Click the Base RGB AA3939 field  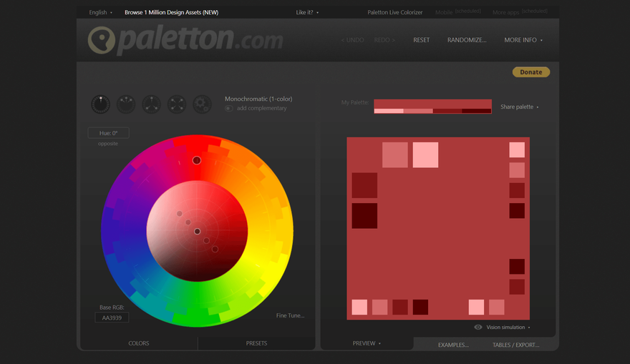click(x=112, y=318)
